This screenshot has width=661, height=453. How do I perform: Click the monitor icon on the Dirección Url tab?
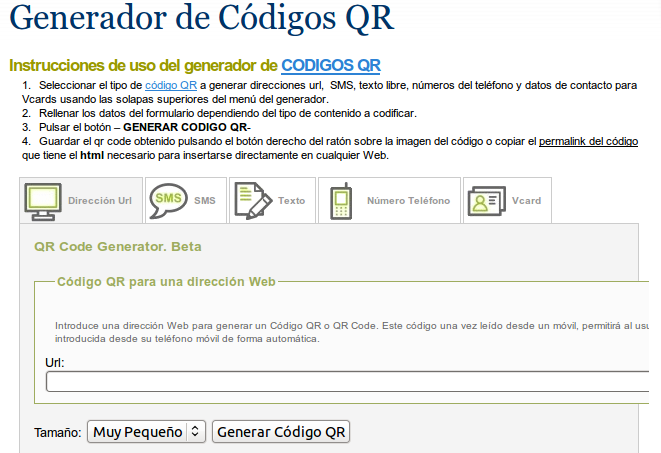point(43,200)
